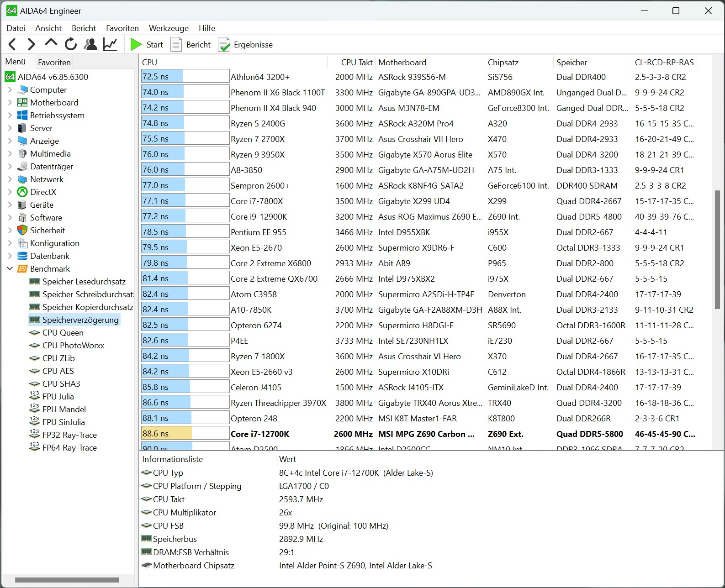Screen dimensions: 725x588
Task: Click the 88.6 ns yellow result bar
Action: click(185, 434)
